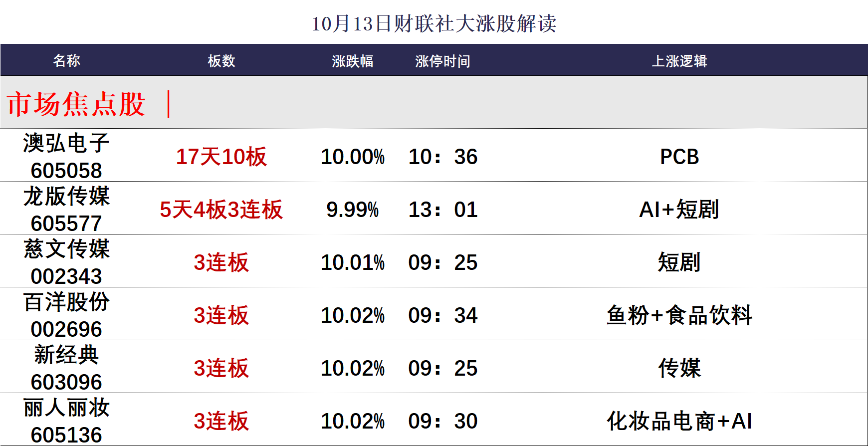The image size is (868, 446).
Task: Select the 10.00% change value
Action: tap(353, 157)
